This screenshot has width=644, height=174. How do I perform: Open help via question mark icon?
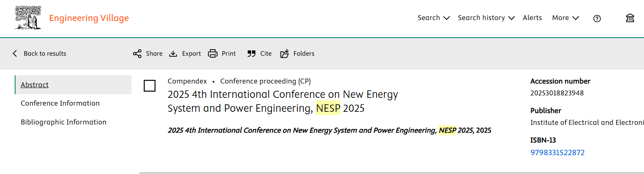pos(597,18)
